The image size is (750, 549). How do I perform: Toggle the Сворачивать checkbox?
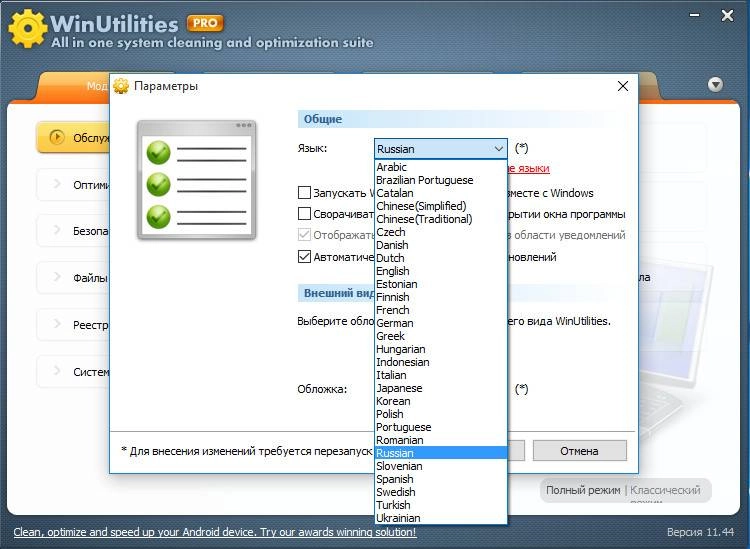(304, 214)
